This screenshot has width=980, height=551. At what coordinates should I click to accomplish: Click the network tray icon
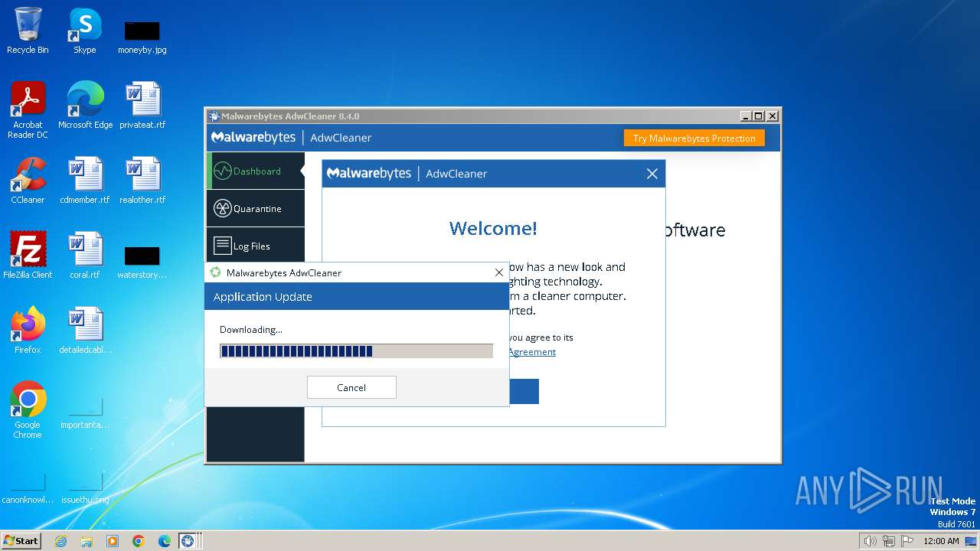point(888,541)
